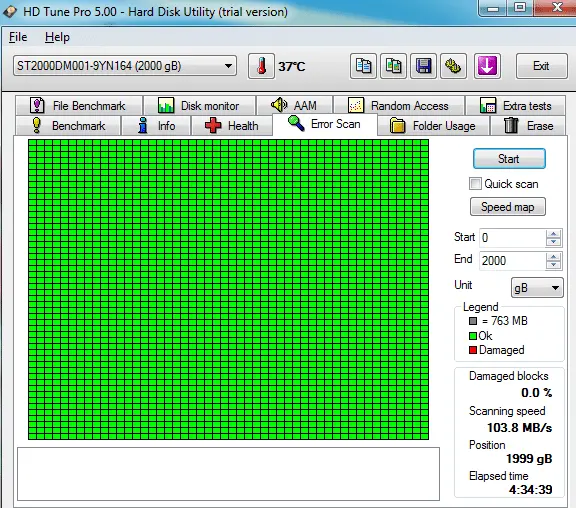Copy info to clipboard icon
Viewport: 576px width, 508px height.
pos(363,66)
